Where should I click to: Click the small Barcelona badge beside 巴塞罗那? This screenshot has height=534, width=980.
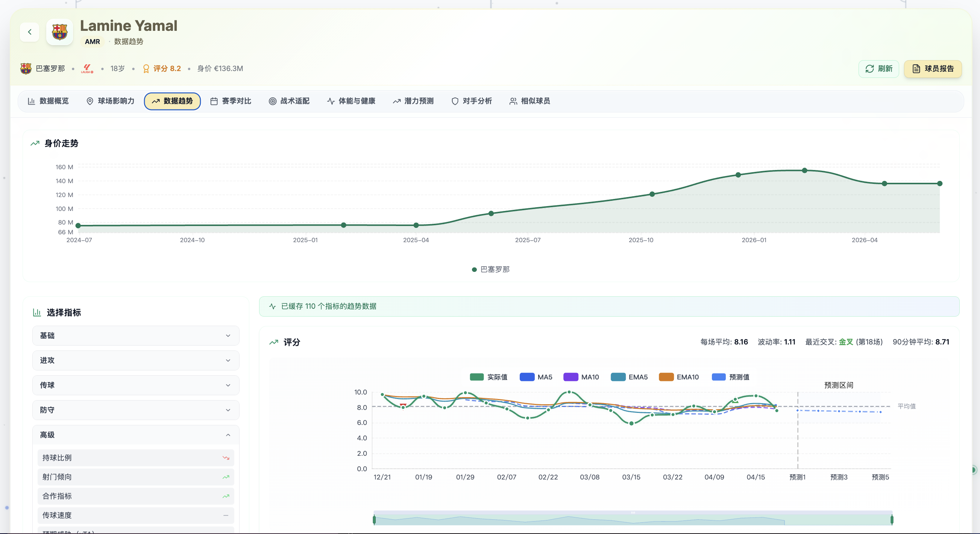pyautogui.click(x=26, y=68)
